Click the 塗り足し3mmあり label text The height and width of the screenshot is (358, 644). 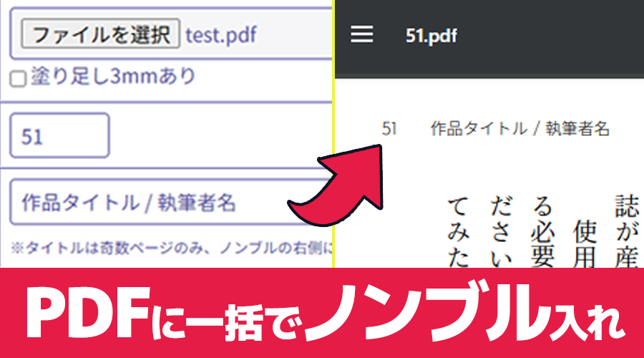(112, 77)
